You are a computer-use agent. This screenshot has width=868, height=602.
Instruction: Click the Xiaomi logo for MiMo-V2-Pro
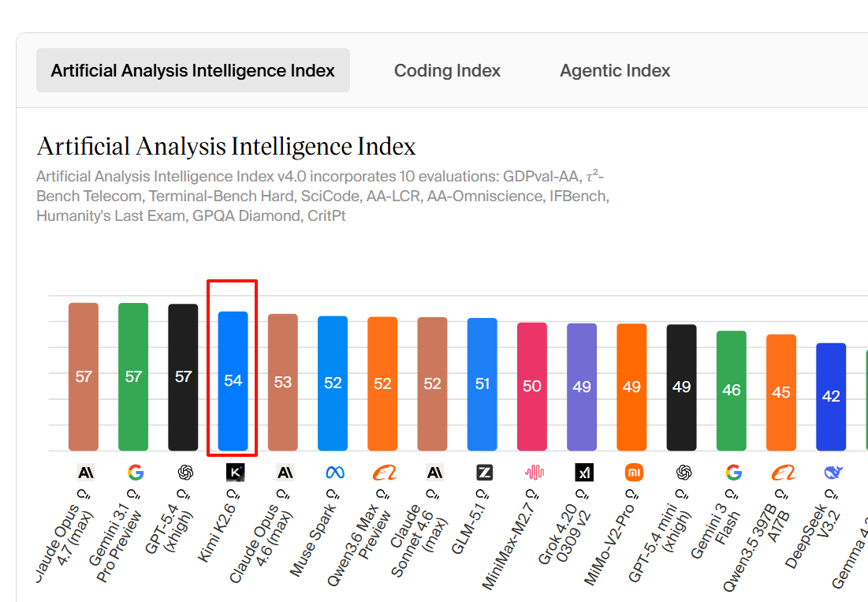coord(634,473)
